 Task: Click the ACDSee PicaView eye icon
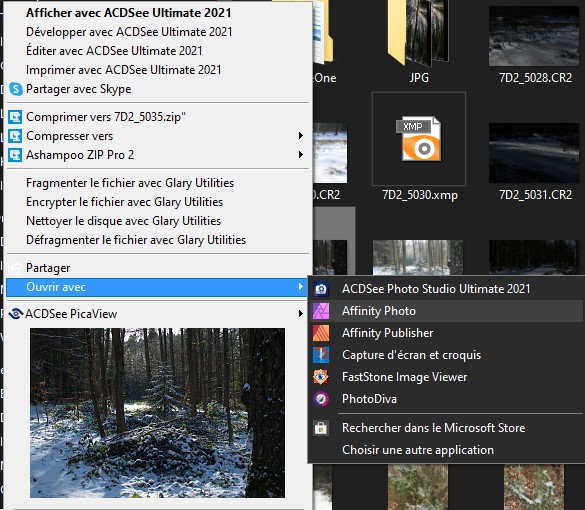tap(16, 314)
